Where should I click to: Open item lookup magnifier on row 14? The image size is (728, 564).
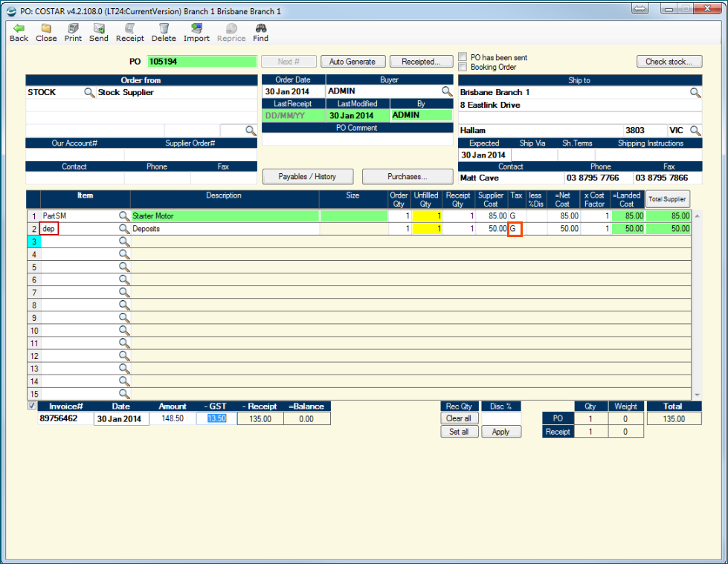coord(123,381)
